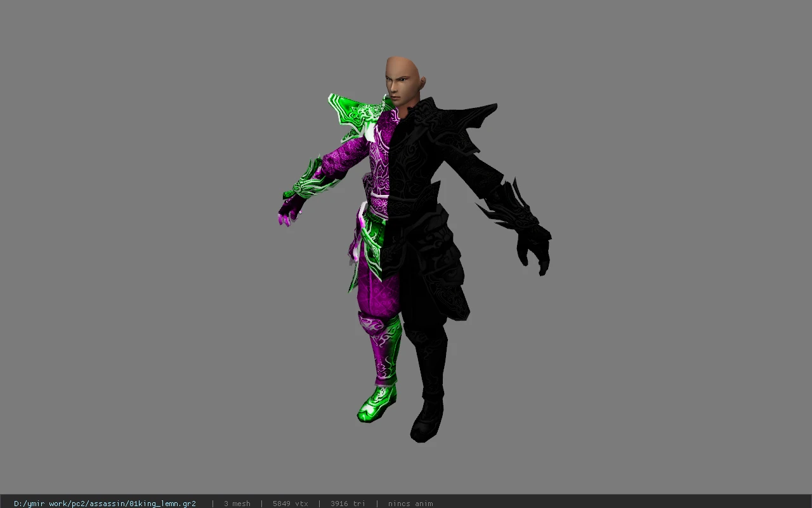Click the '3916 tri' triangle count
812x508 pixels.
pos(348,504)
